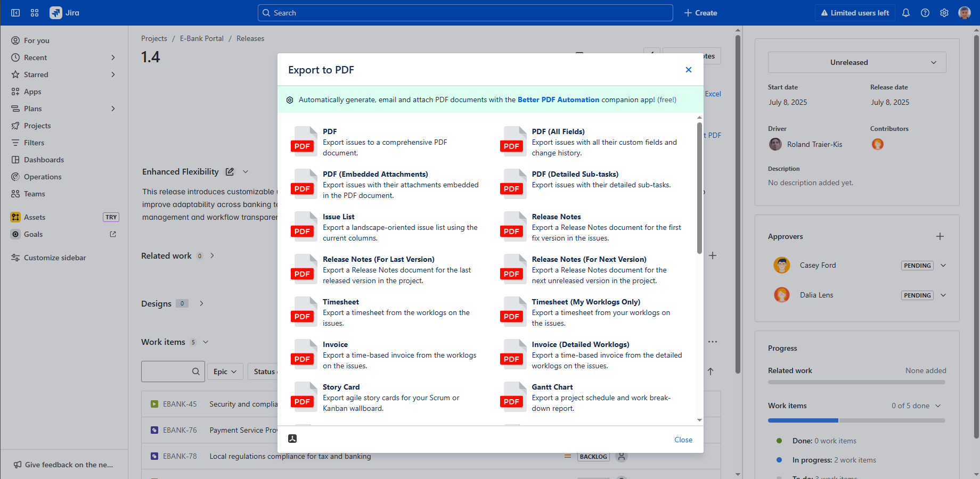980x479 pixels.
Task: Open Goals in sidebar
Action: [x=64, y=234]
